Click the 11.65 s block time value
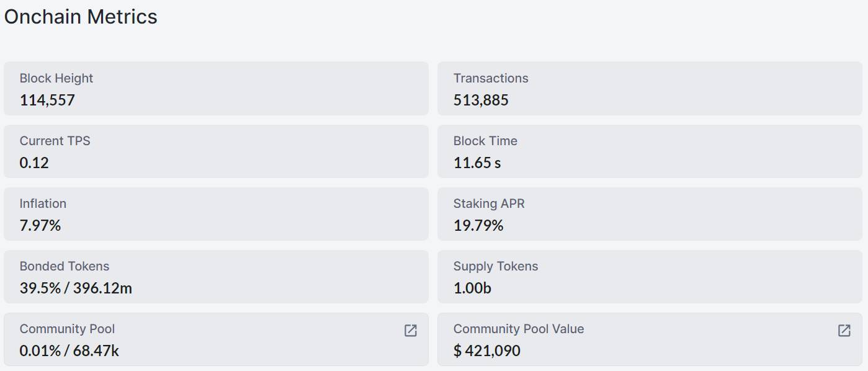 (477, 163)
